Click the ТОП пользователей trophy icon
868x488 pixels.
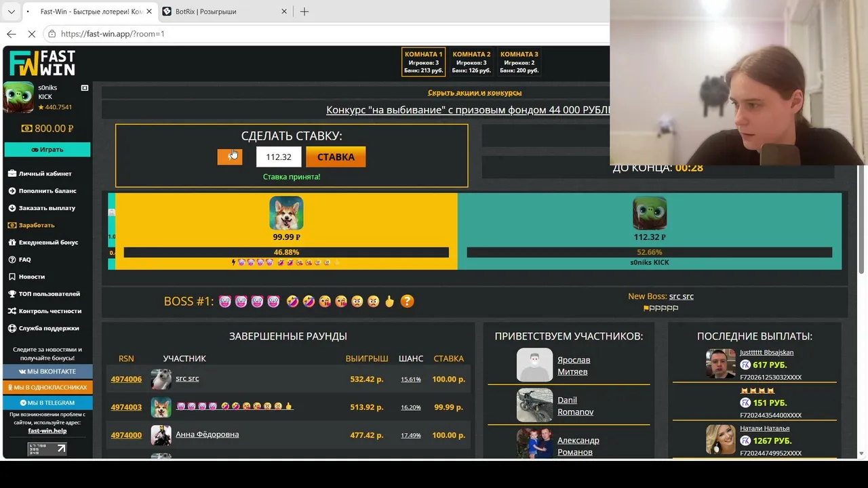click(x=12, y=293)
